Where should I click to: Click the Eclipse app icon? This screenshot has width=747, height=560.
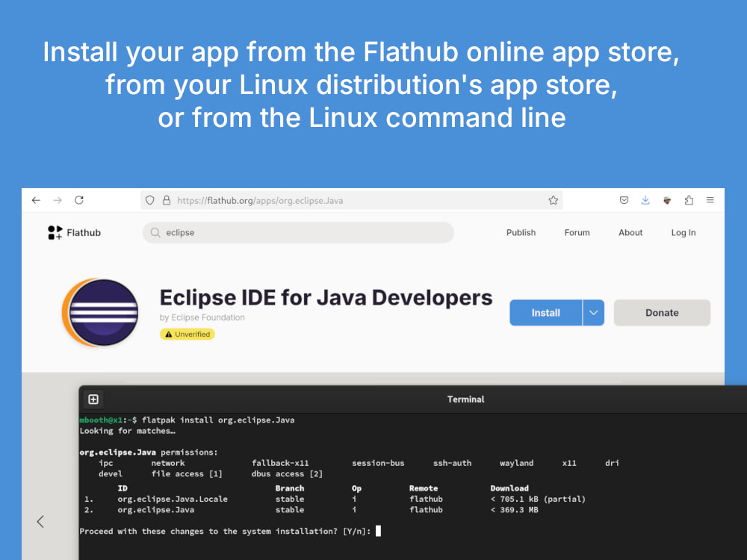click(x=101, y=312)
